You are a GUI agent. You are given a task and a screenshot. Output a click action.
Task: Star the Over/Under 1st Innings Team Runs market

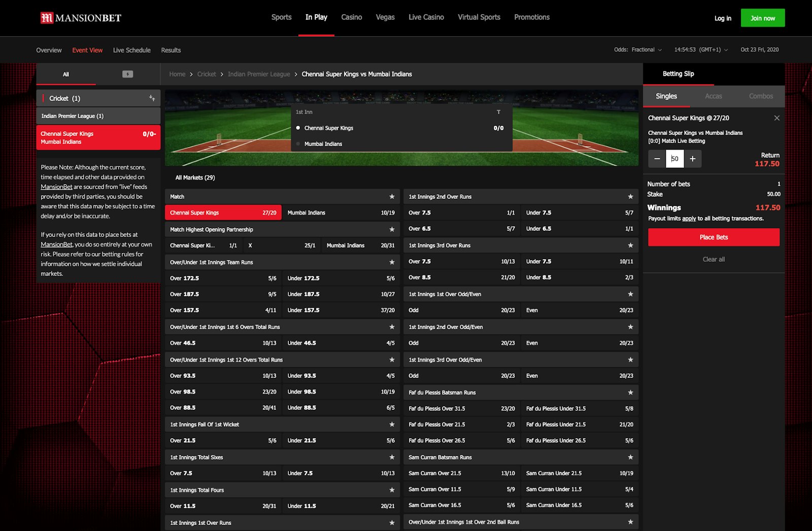click(x=391, y=262)
